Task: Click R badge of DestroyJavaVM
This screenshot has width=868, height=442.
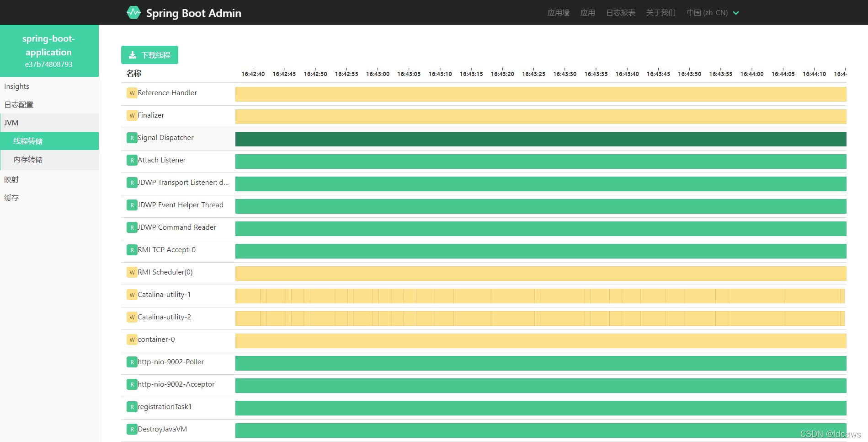Action: (132, 429)
